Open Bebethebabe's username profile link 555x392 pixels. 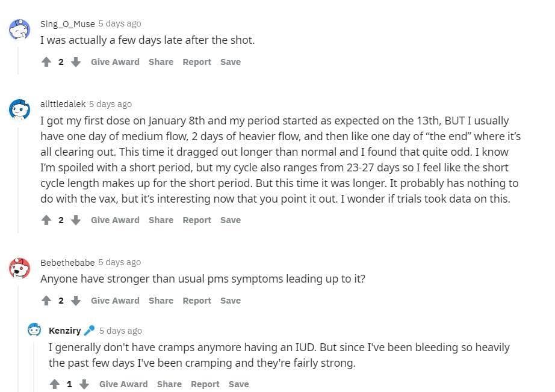(67, 262)
